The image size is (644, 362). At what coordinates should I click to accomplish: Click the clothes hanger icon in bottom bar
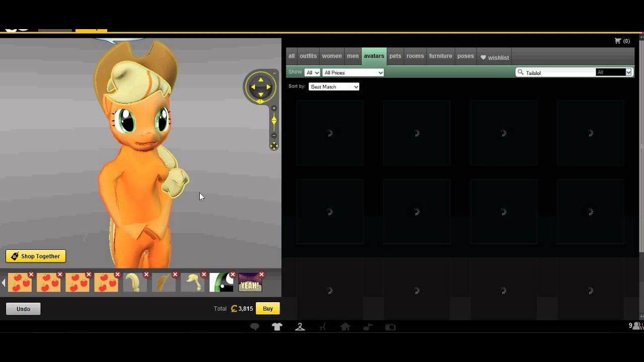coord(300,327)
